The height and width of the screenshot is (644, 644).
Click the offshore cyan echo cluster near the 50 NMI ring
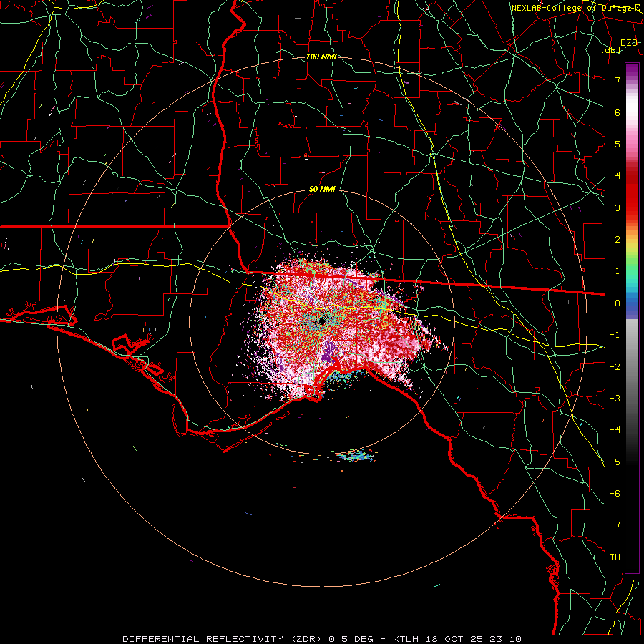356,456
